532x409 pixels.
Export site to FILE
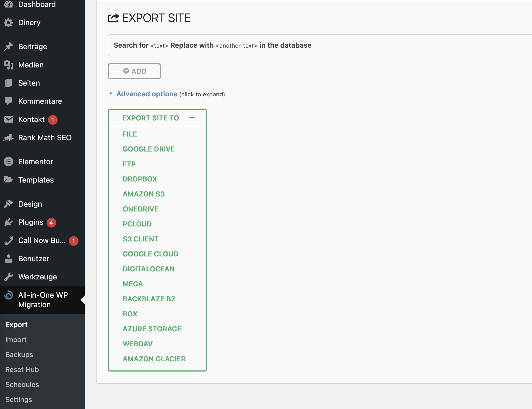130,134
